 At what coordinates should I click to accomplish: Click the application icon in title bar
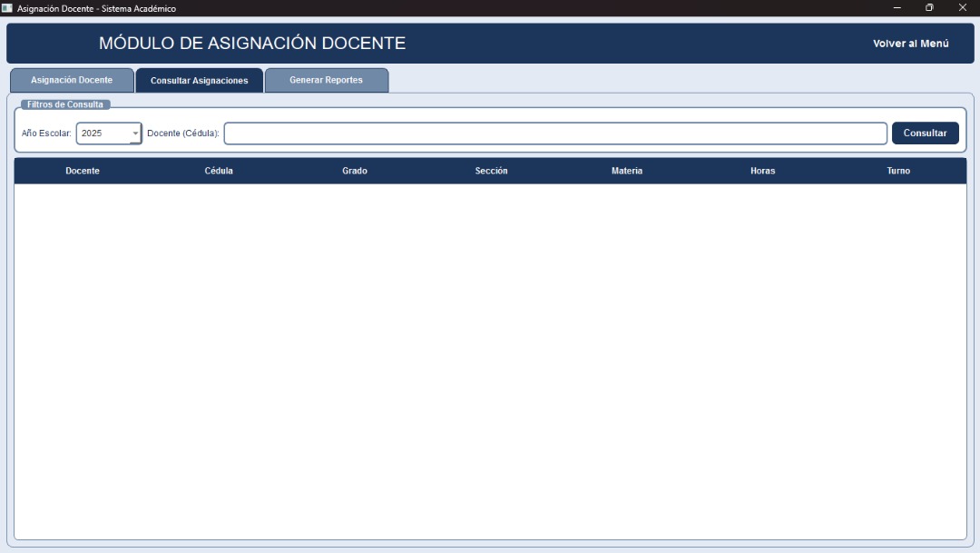(7, 8)
